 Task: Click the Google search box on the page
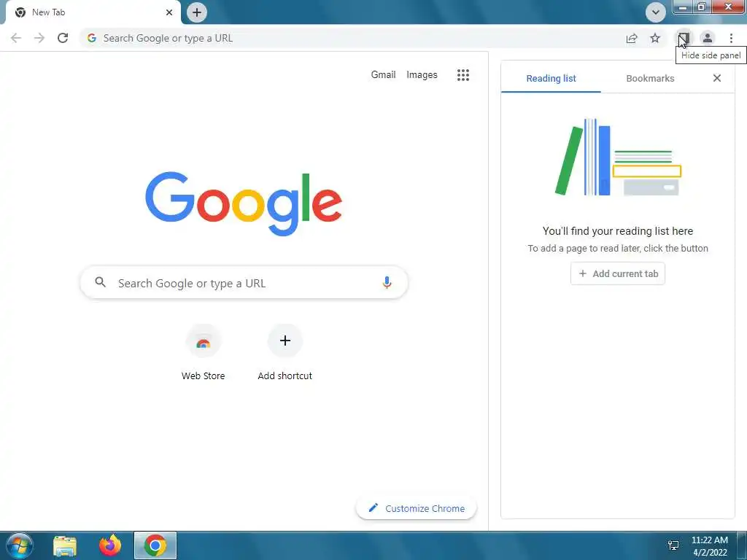[x=244, y=283]
